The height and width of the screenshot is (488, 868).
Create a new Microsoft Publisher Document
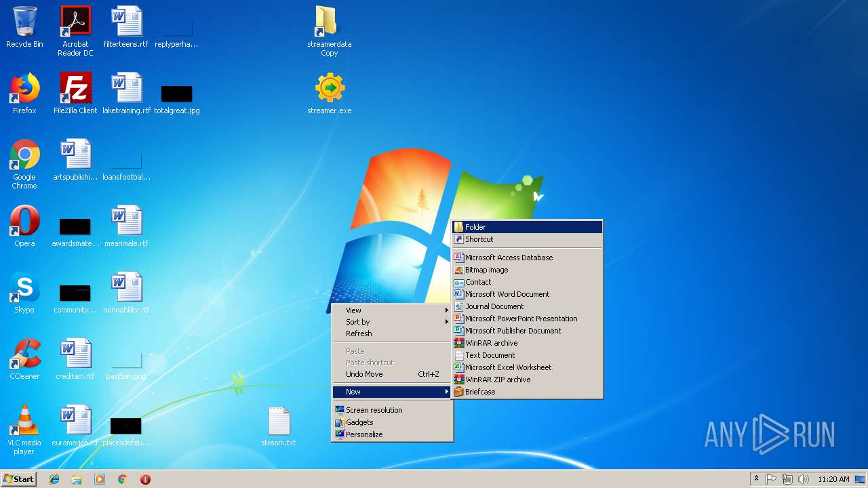tap(528, 331)
